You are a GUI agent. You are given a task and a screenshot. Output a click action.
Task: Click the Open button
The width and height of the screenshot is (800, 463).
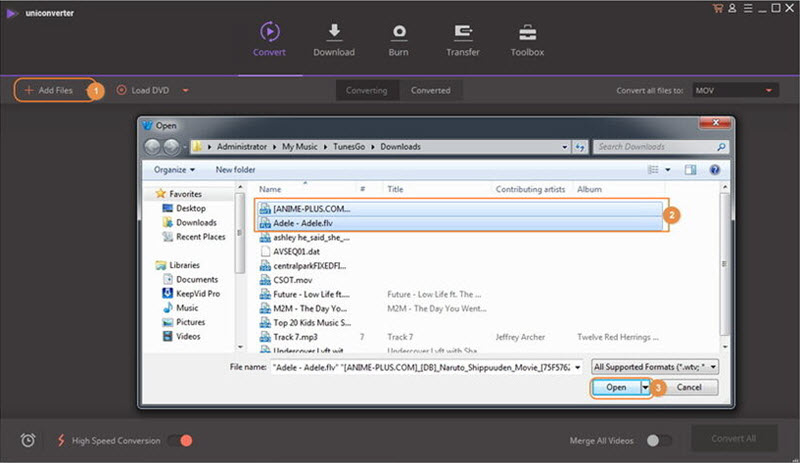pos(616,387)
